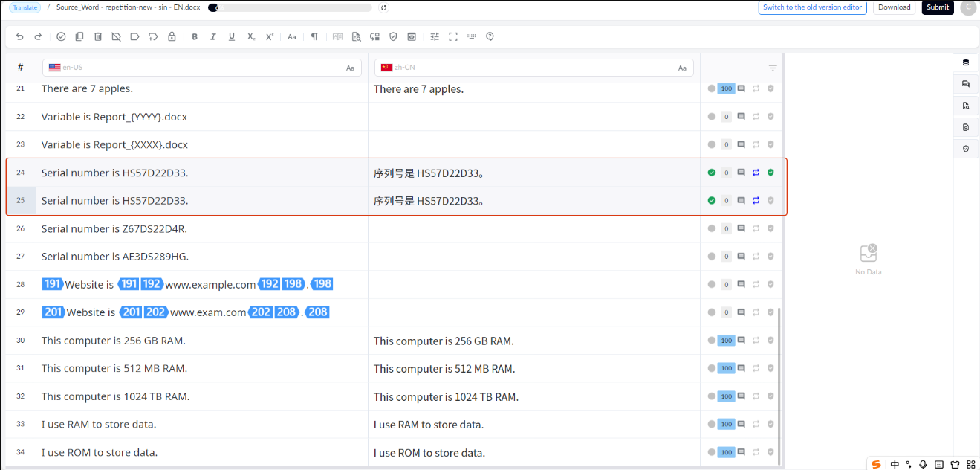Image resolution: width=980 pixels, height=470 pixels.
Task: Open the comment icon for segment 24
Action: coord(741,173)
